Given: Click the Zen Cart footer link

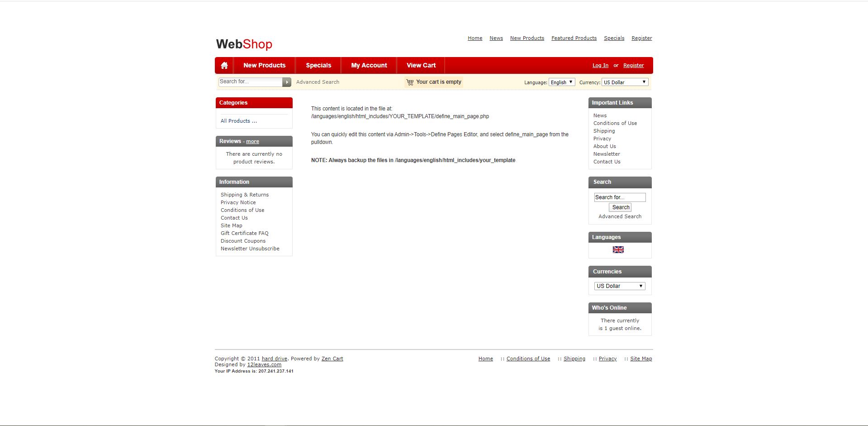Looking at the screenshot, I should [x=332, y=359].
